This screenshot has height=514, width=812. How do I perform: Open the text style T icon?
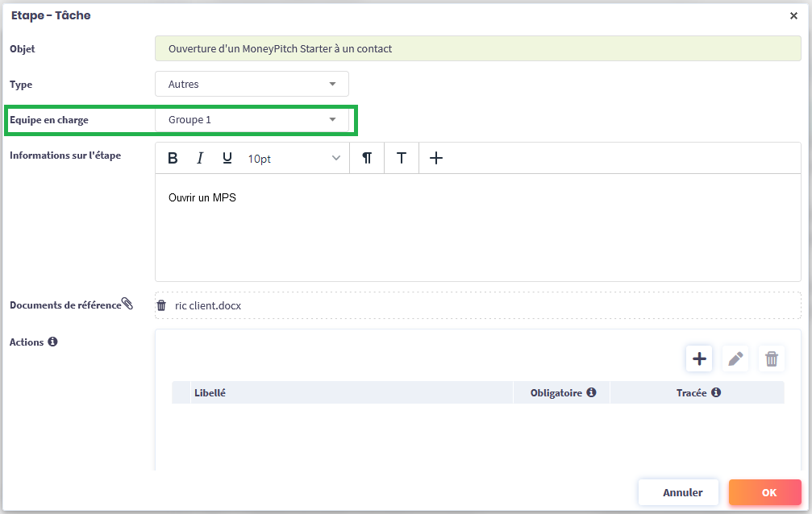401,159
